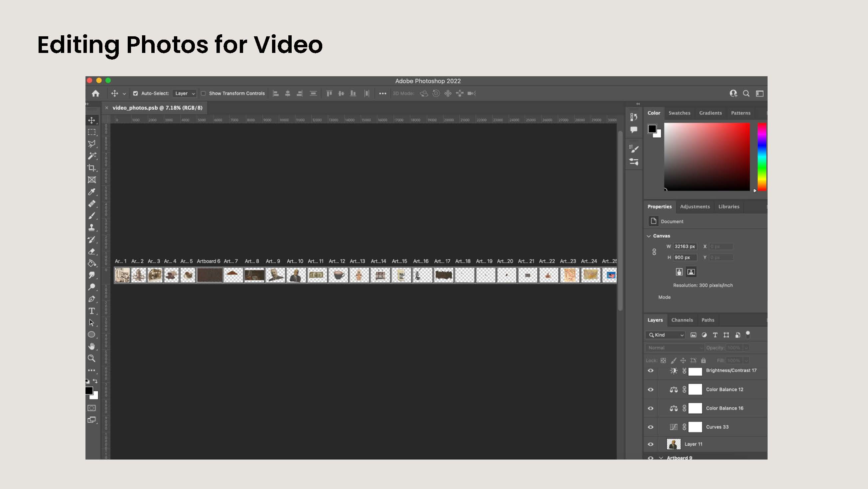Hide the Color Balance 16 layer

tap(651, 408)
